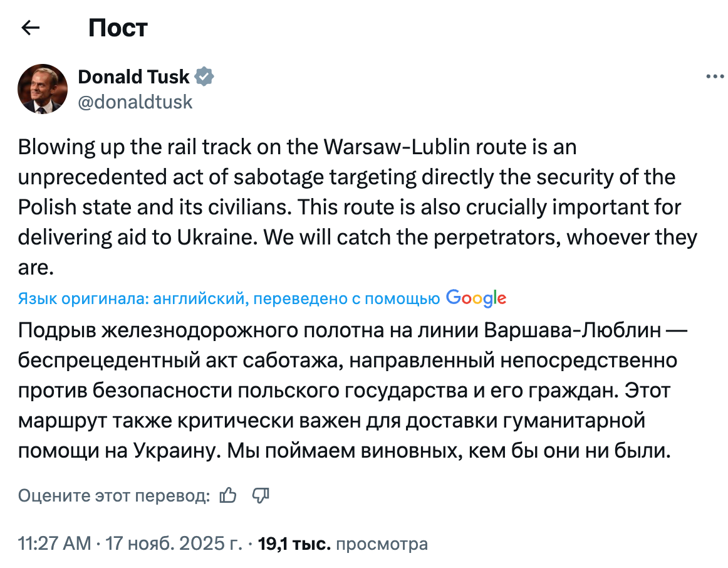Go back using the left arrow
This screenshot has width=728, height=568.
tap(31, 28)
